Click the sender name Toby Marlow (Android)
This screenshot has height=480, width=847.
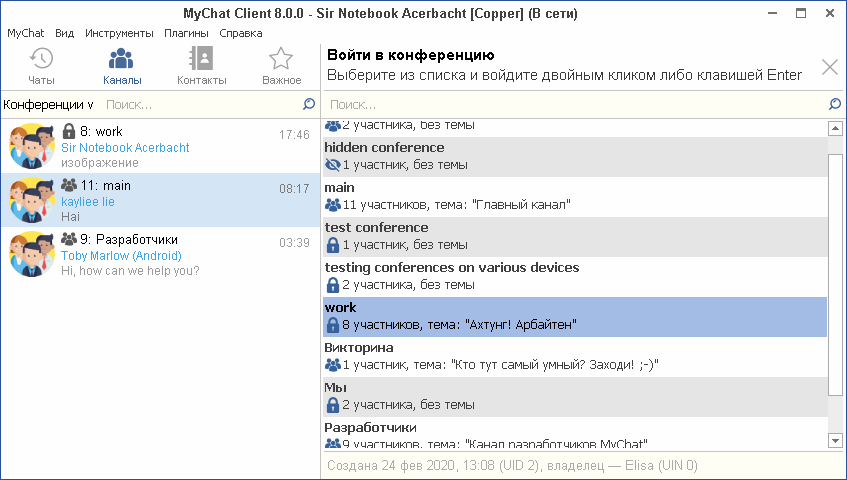point(121,256)
